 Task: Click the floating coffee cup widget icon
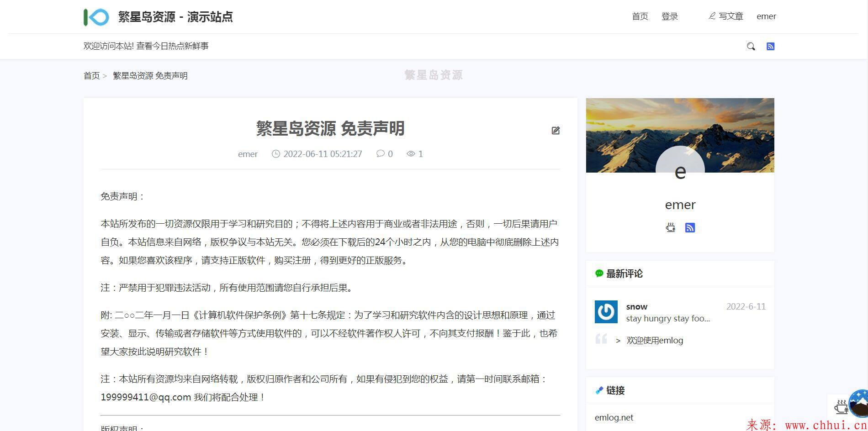(x=841, y=406)
